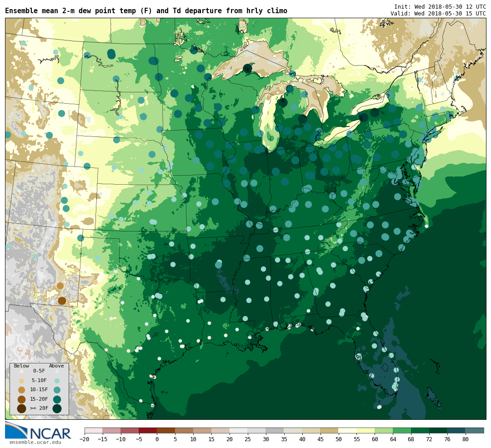Select brown swatch between 0 and 5

[x=166, y=430]
